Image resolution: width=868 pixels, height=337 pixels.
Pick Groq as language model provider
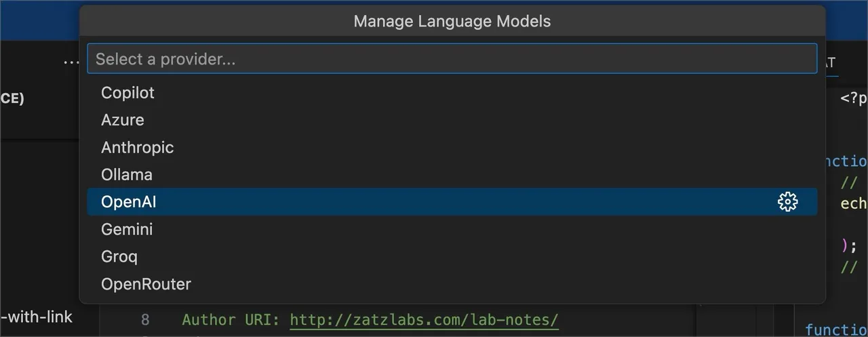click(x=452, y=256)
